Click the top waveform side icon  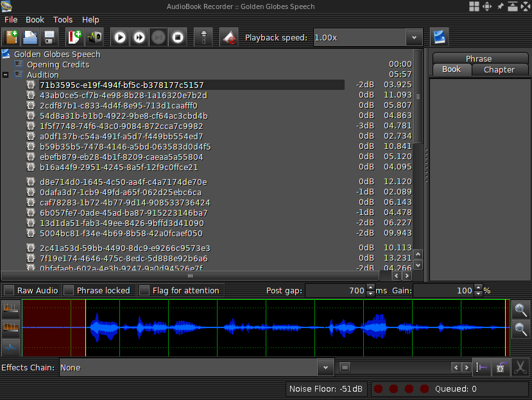pyautogui.click(x=10, y=308)
